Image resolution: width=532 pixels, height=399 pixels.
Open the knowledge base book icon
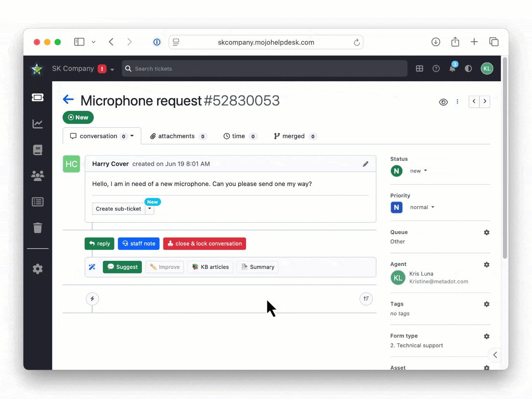click(37, 150)
